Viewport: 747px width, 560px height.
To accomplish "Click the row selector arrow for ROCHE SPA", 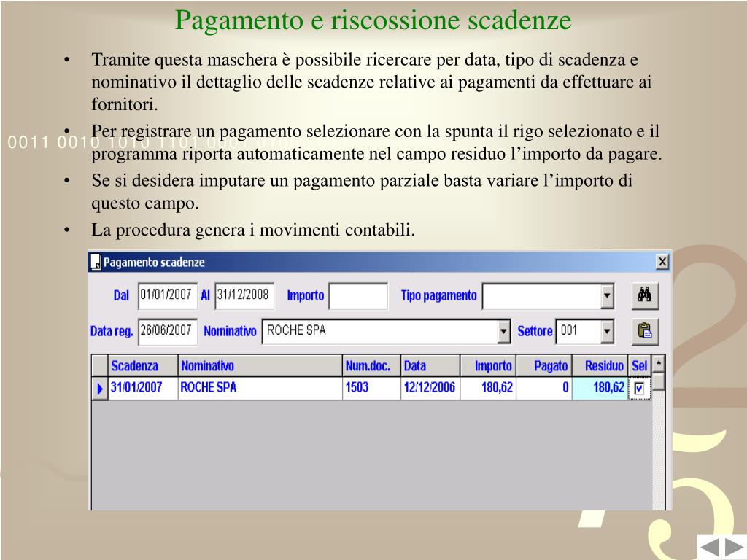I will (99, 389).
